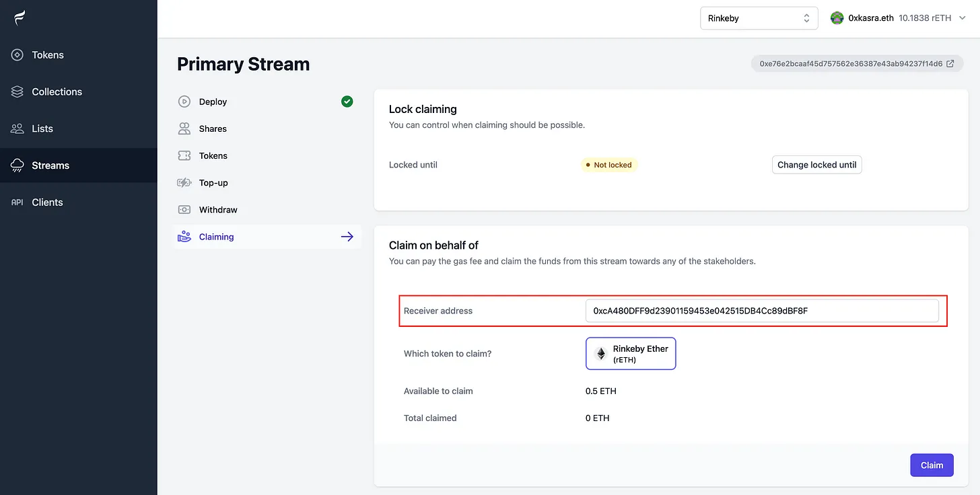Click the 0.5 ETH available amount
The width and height of the screenshot is (980, 495).
tap(601, 391)
